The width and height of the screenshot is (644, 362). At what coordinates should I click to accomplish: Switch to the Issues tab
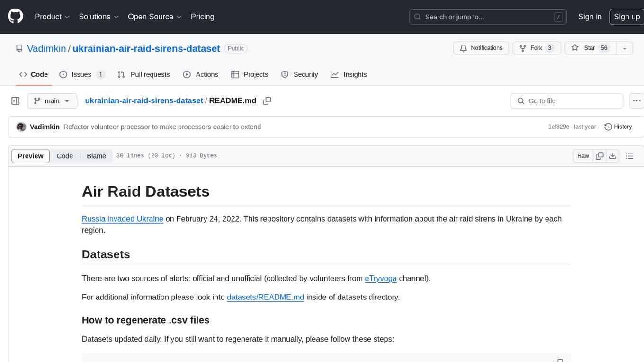(82, 74)
